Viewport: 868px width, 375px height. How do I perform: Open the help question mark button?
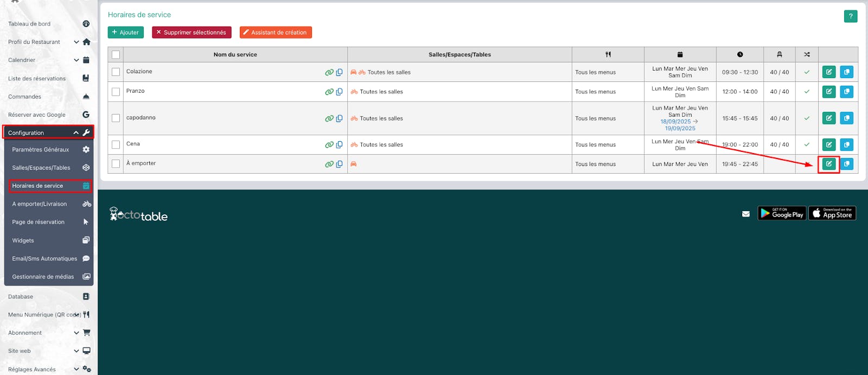851,16
